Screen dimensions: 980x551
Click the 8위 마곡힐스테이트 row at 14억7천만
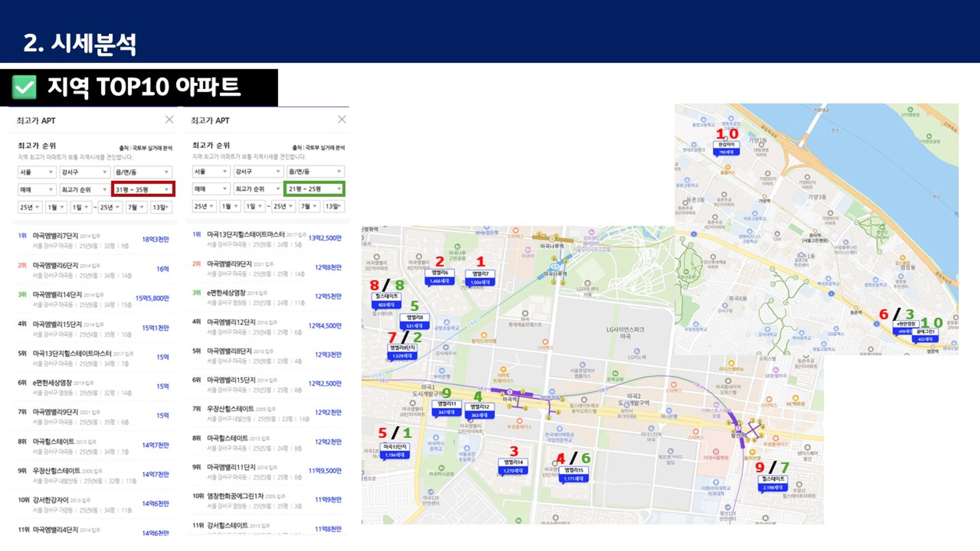(x=94, y=446)
